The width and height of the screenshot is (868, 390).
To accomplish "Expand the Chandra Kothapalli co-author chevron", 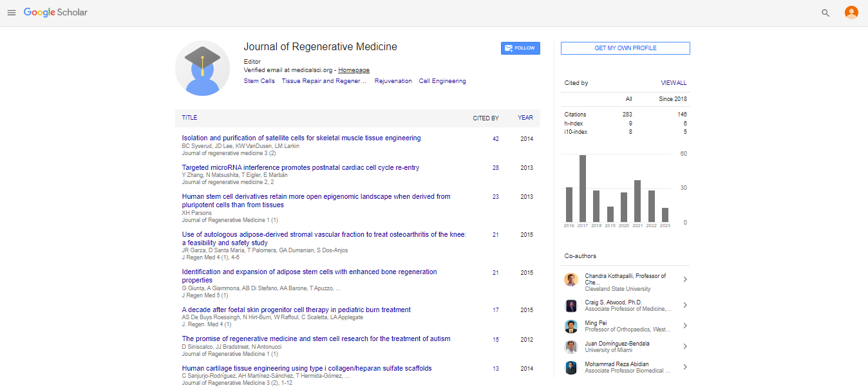I will 684,279.
